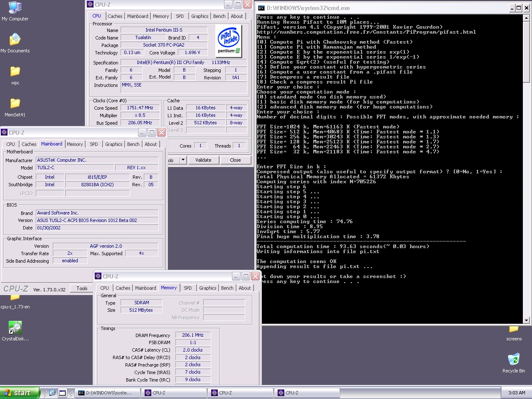532x399 pixels.
Task: Open My Documents desktop icon
Action: [15, 43]
